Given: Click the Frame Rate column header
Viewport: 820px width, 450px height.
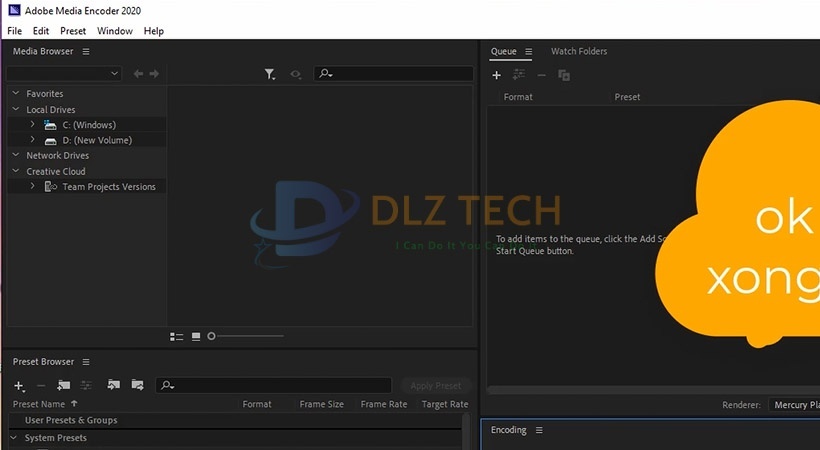Looking at the screenshot, I should coord(384,404).
